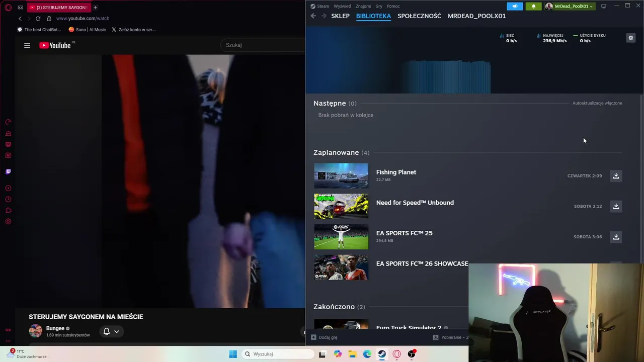Open the Opera sidebar player icon
Screen dimensions: 644x362
pyautogui.click(x=8, y=189)
